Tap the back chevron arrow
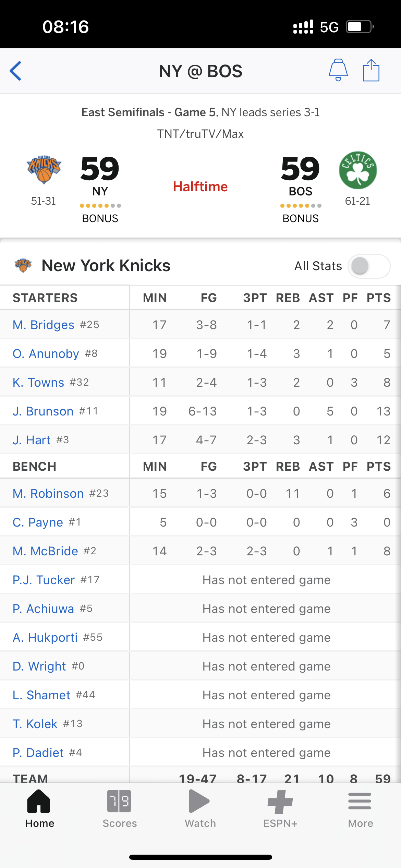 point(16,71)
